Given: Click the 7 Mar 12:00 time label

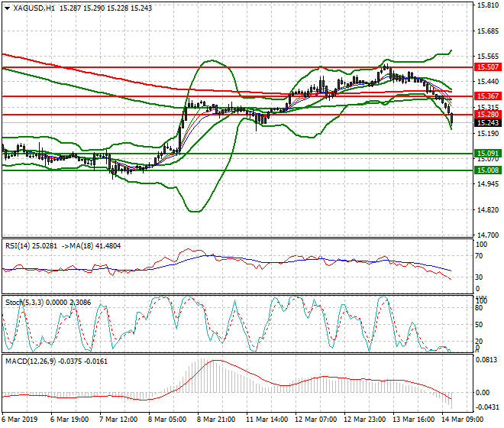Looking at the screenshot, I should tap(118, 420).
